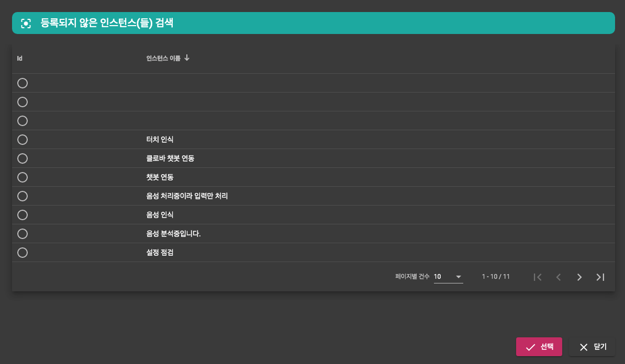Screen dimensions: 625x364
Task: Click the Id column header
Action: pos(20,59)
